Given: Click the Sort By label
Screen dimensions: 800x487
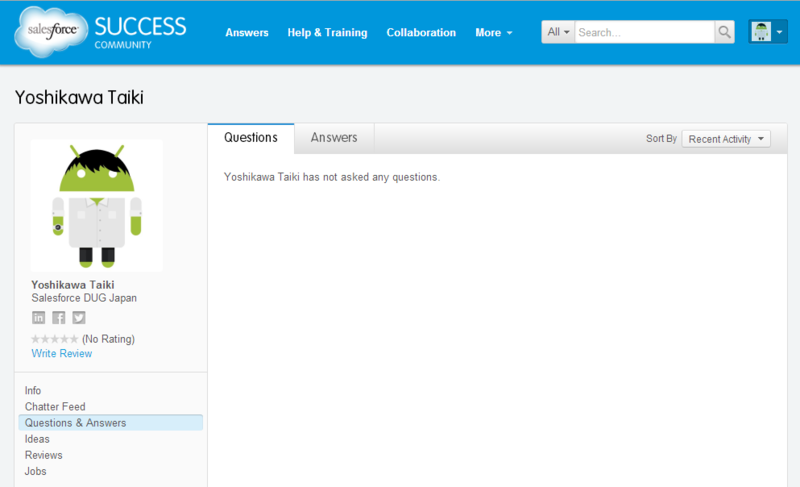Looking at the screenshot, I should (x=661, y=139).
